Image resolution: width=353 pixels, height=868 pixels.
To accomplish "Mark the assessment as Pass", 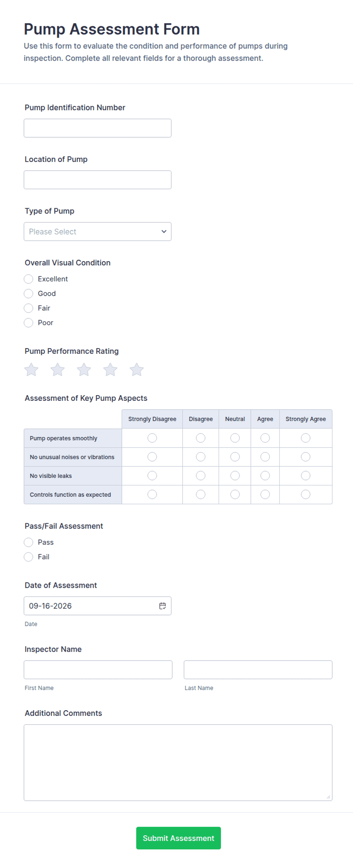I will (x=28, y=542).
